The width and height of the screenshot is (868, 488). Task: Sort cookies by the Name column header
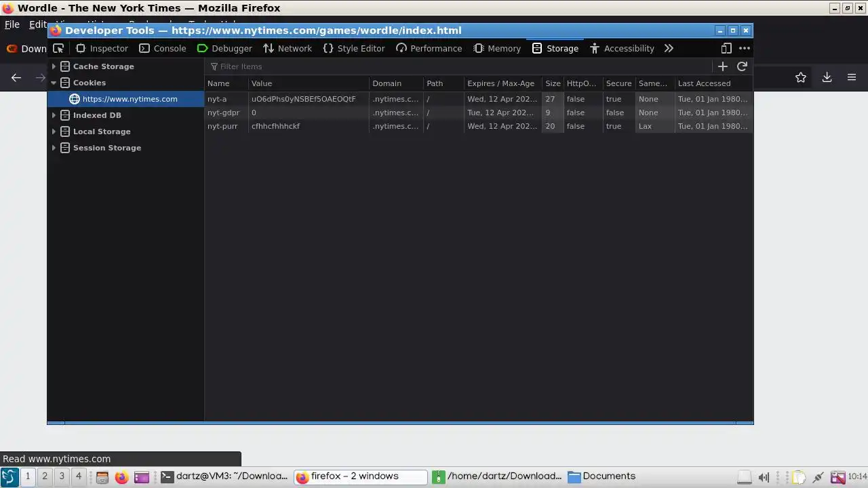pyautogui.click(x=226, y=83)
